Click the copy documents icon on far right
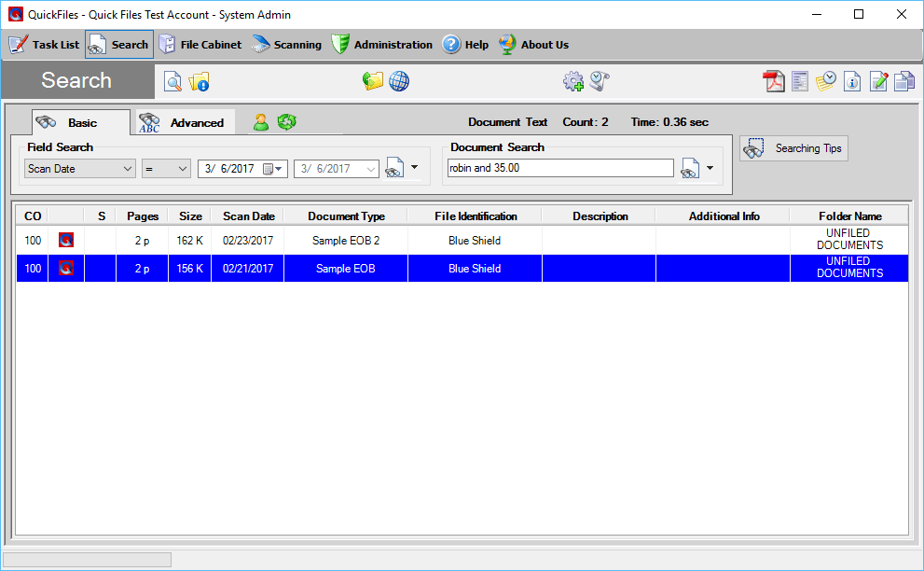The height and width of the screenshot is (571, 924). (x=903, y=81)
